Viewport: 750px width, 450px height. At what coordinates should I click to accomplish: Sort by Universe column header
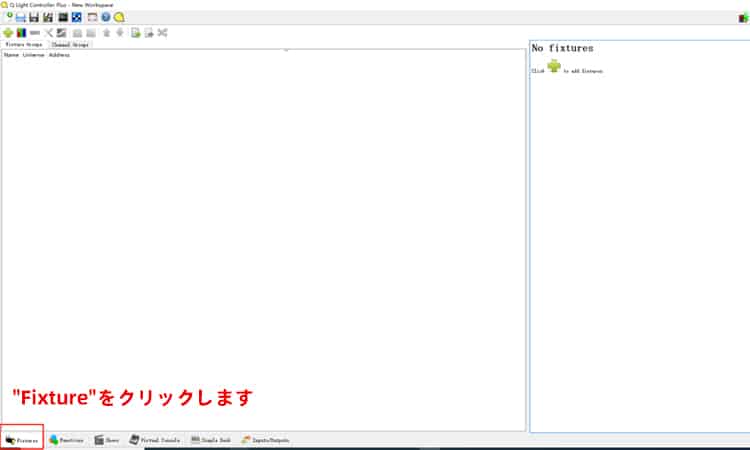point(33,55)
